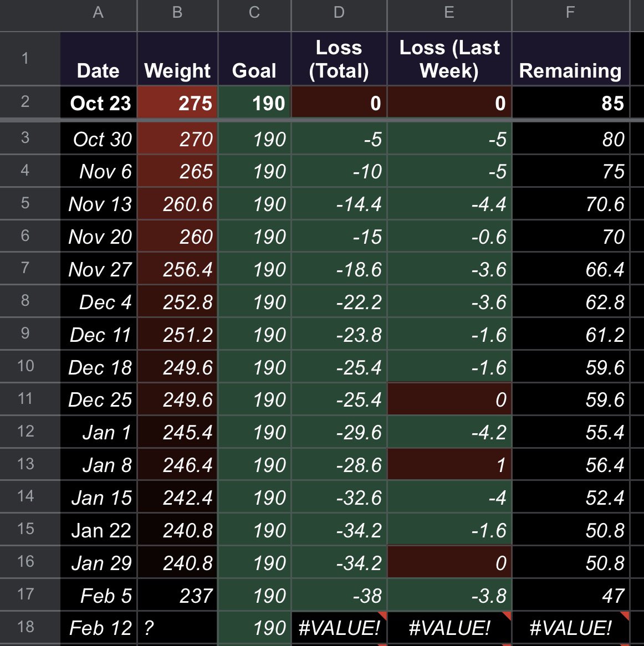Click the #VALUE! cell under Loss (Total)

point(338,627)
